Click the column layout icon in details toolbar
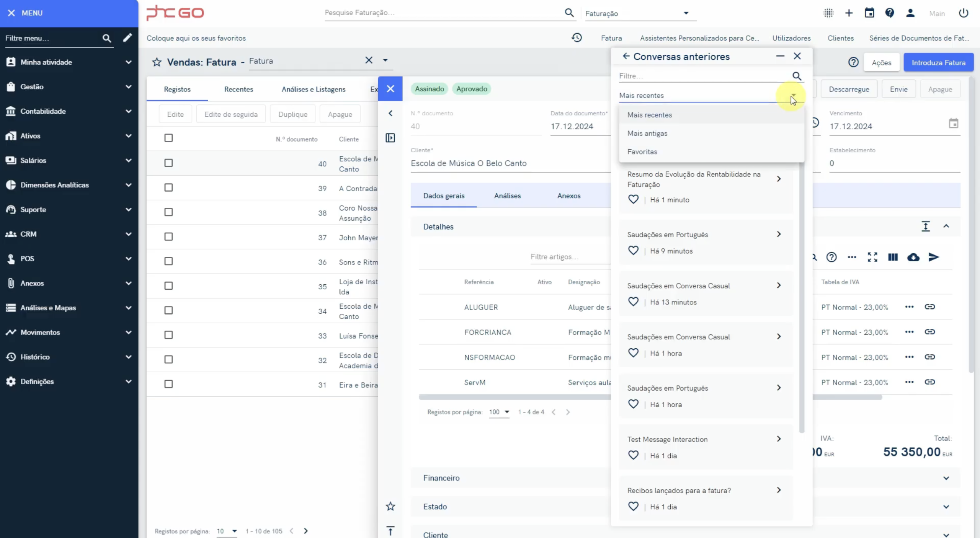The image size is (980, 538). point(893,257)
